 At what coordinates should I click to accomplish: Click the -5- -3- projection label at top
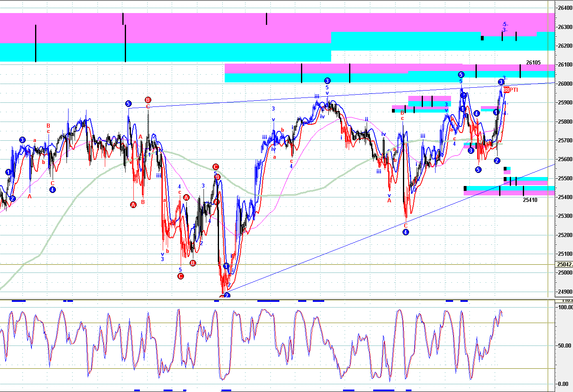click(505, 27)
